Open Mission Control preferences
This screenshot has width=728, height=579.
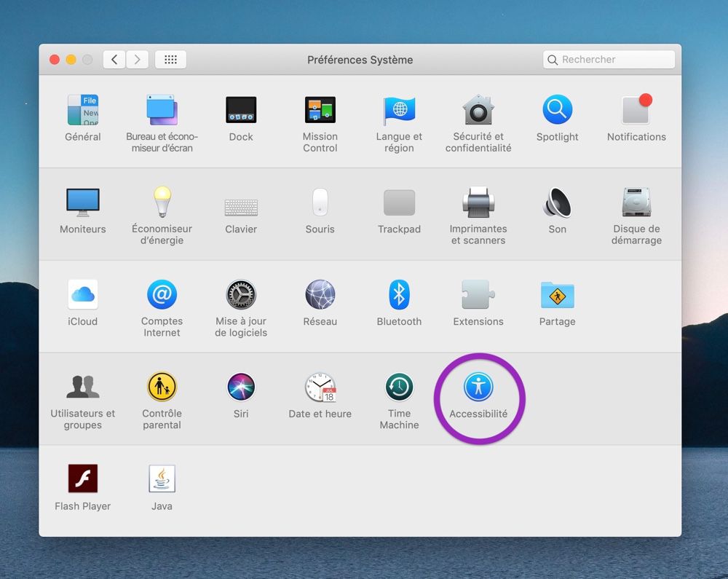(320, 110)
